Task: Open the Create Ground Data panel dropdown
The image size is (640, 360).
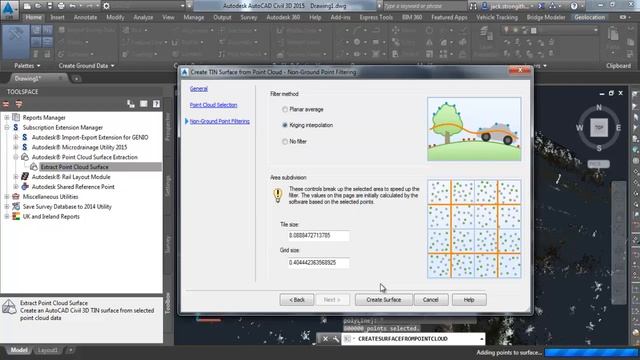Action: [86, 66]
